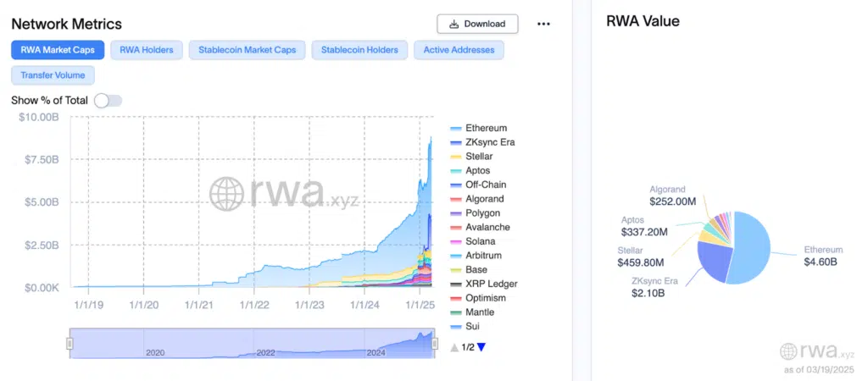Click the $7.50B y-axis label
The width and height of the screenshot is (868, 381).
(x=43, y=160)
